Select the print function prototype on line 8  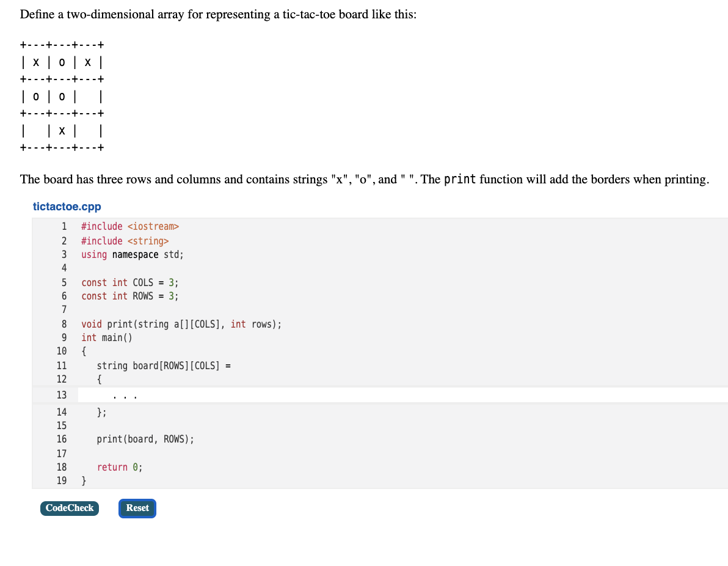(x=181, y=324)
